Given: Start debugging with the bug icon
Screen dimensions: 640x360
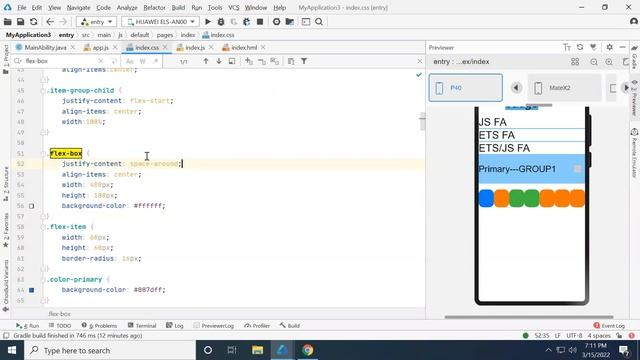Looking at the screenshot, I should (x=221, y=22).
